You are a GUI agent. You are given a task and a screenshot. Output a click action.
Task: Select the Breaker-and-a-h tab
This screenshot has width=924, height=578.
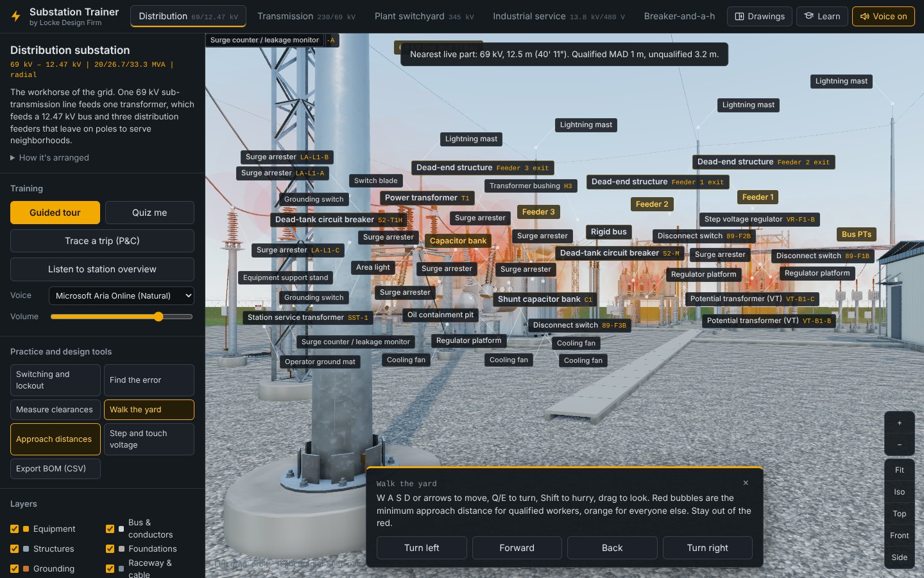click(x=679, y=16)
